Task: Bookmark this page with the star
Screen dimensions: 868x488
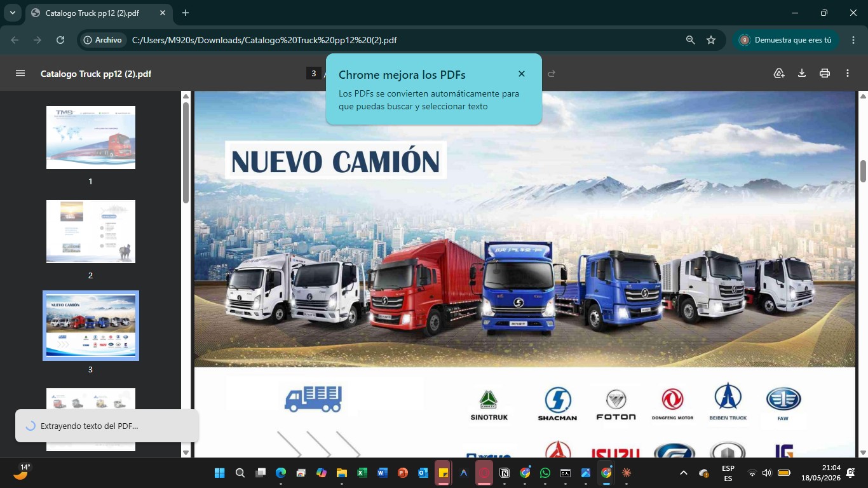Action: click(711, 39)
